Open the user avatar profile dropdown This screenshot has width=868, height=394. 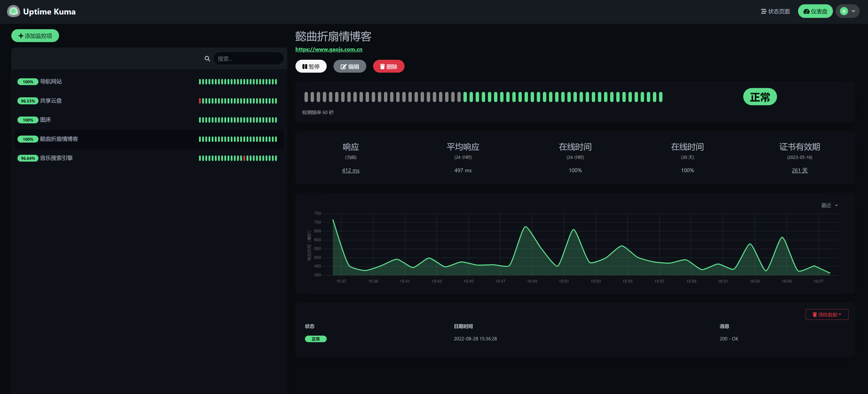coord(847,12)
